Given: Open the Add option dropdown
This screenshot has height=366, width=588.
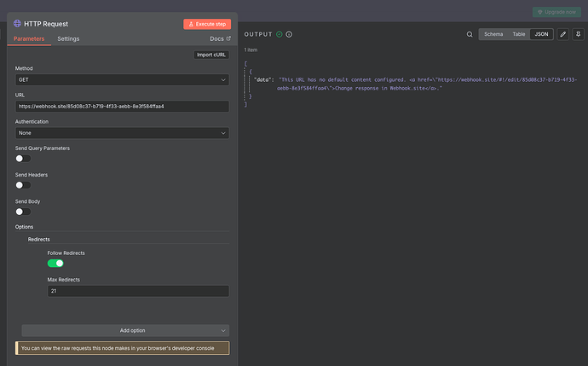Looking at the screenshot, I should pyautogui.click(x=124, y=330).
